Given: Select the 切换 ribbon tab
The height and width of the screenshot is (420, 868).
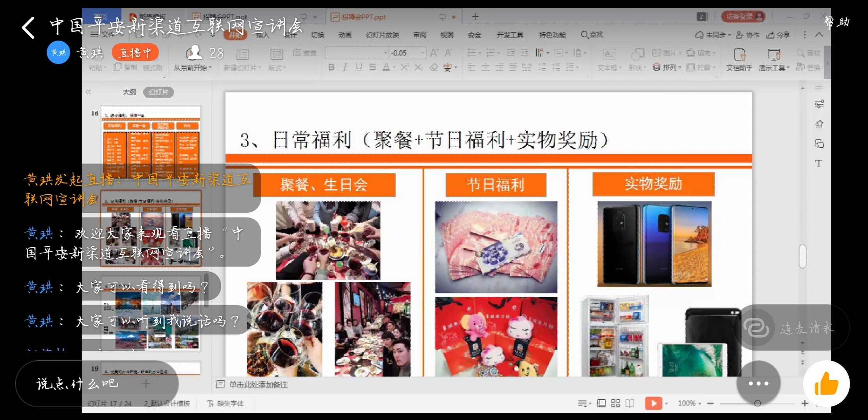Looking at the screenshot, I should (x=318, y=35).
